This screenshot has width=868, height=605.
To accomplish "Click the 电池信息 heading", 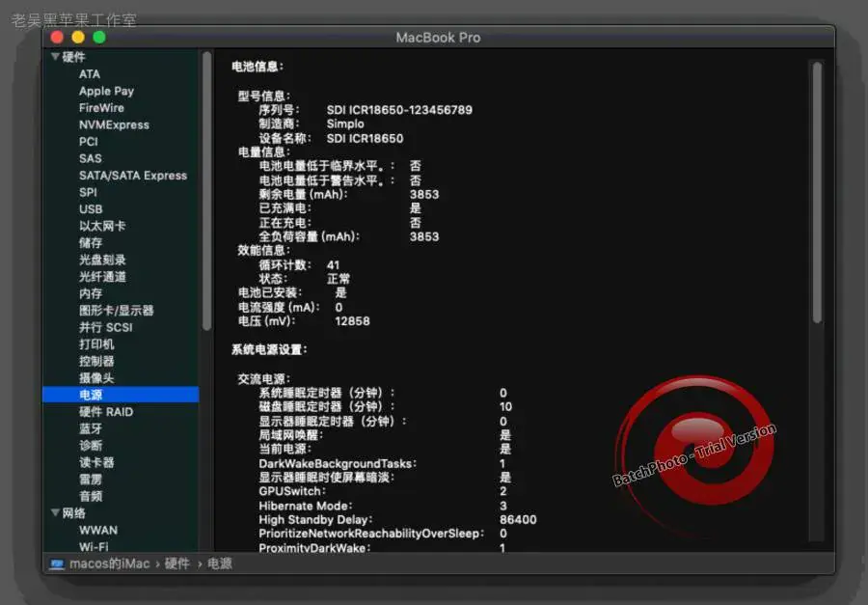I will tap(258, 67).
